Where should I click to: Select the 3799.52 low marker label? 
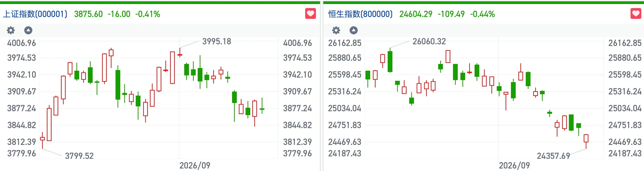(79, 156)
